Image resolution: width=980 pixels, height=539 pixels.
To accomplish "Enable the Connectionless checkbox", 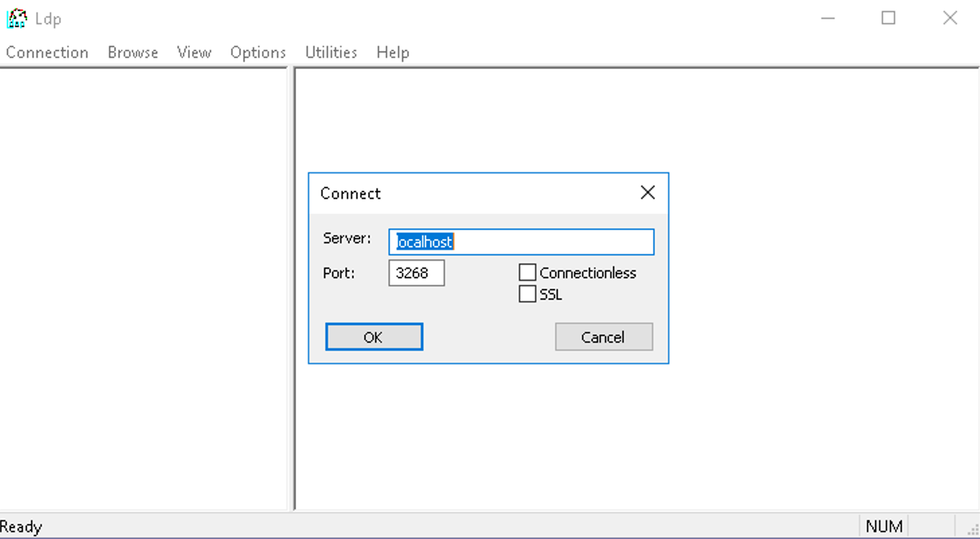I will [527, 272].
